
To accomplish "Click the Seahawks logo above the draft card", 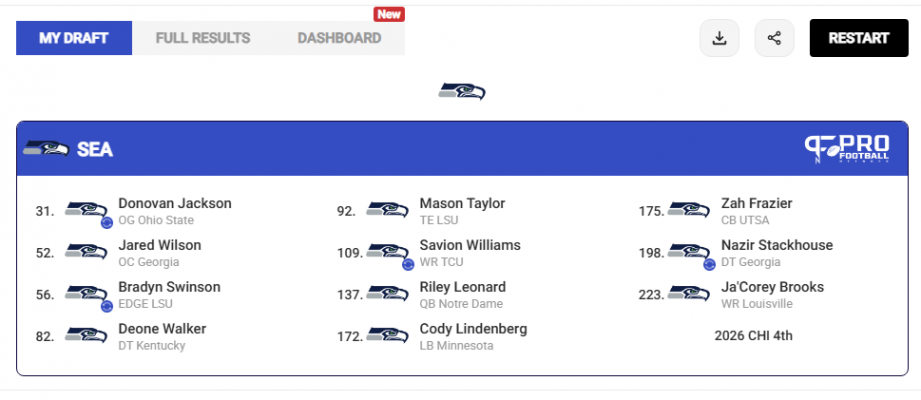I will [x=462, y=91].
